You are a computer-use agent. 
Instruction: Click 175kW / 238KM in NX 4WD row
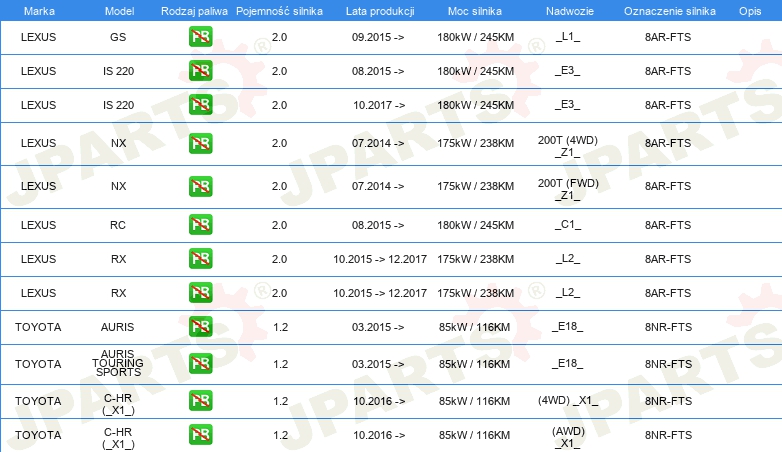click(475, 143)
